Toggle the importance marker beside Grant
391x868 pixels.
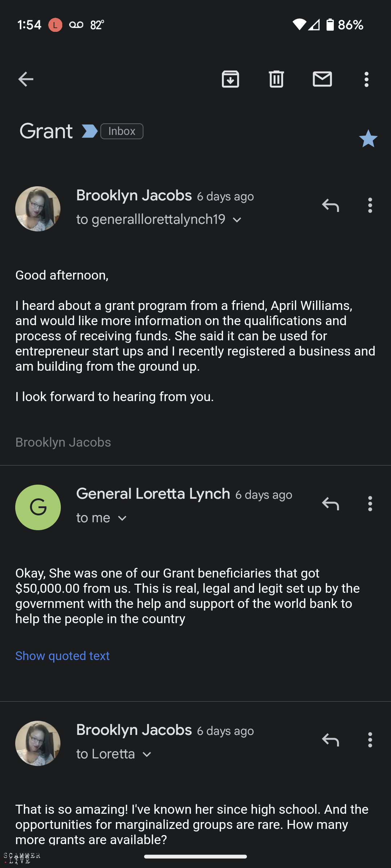[x=89, y=131]
